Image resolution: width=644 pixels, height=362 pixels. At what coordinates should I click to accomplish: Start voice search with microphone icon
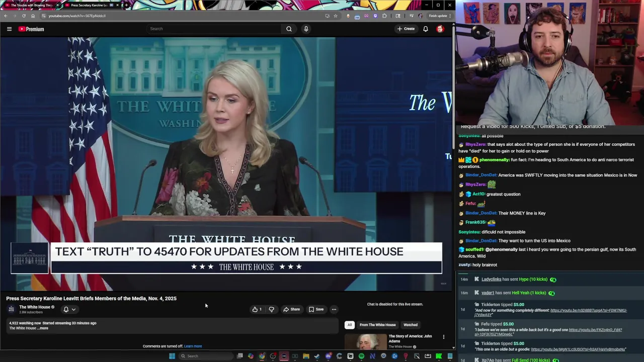306,29
